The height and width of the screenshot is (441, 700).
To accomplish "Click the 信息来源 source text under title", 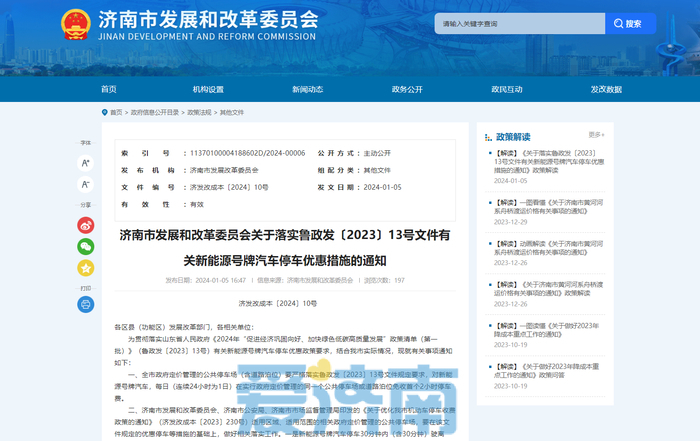I will (305, 280).
